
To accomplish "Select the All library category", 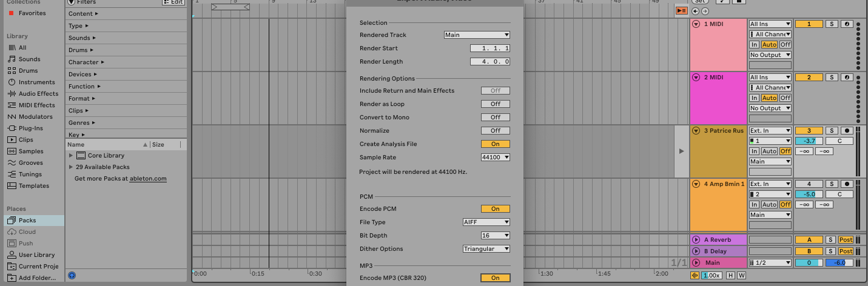I will pyautogui.click(x=22, y=47).
